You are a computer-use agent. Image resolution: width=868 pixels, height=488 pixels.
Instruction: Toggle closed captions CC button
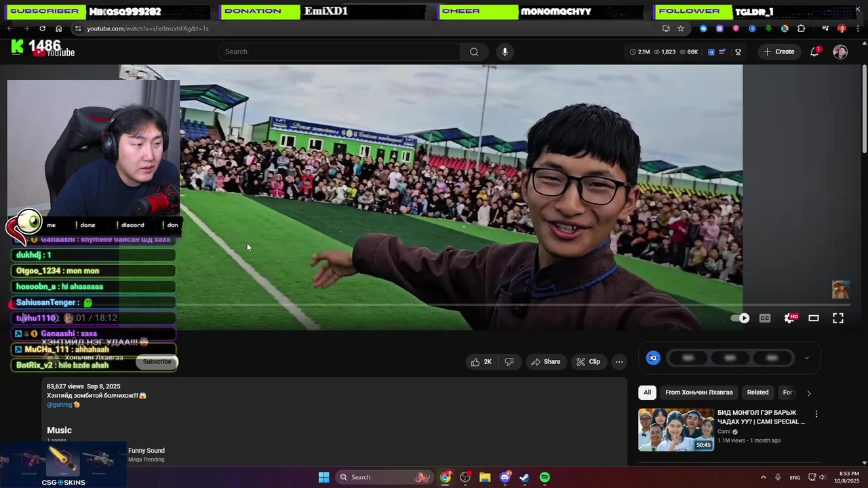[765, 318]
